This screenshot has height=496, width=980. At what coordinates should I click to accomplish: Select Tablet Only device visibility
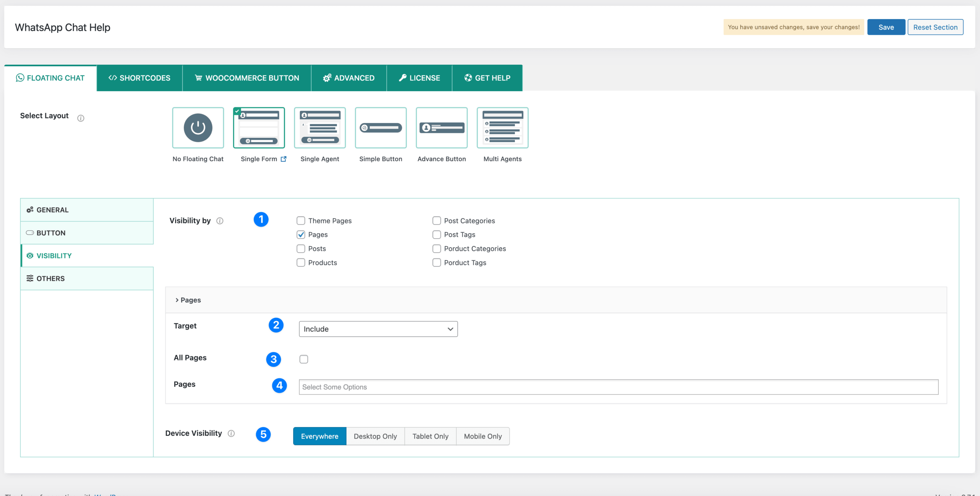pos(430,436)
